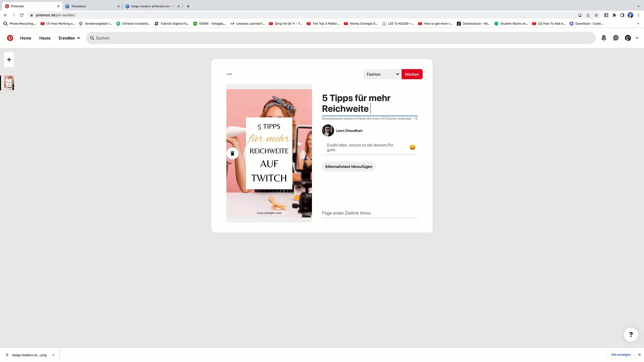The height and width of the screenshot is (362, 644).
Task: Click the Suchen search bar
Action: click(x=341, y=38)
